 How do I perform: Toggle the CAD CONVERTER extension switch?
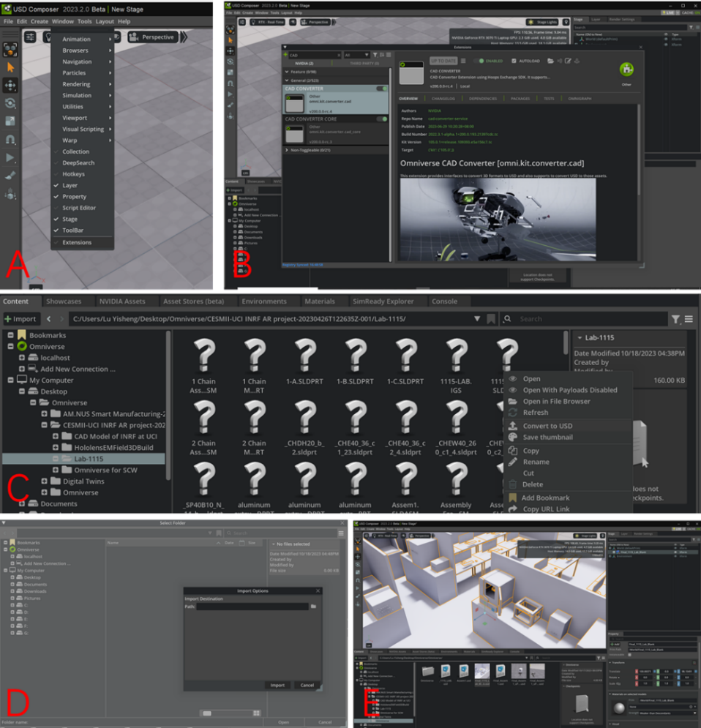click(382, 89)
